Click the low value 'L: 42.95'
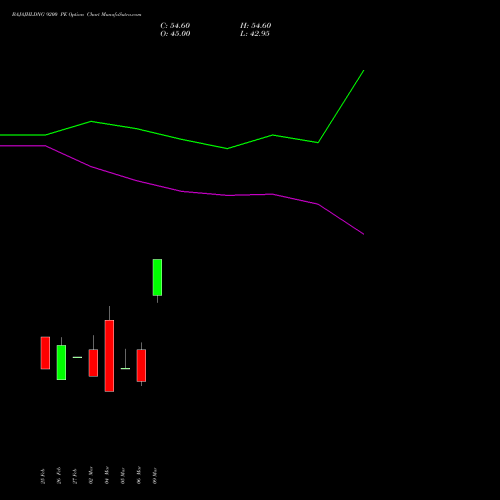This screenshot has height=500, width=500. (x=255, y=34)
